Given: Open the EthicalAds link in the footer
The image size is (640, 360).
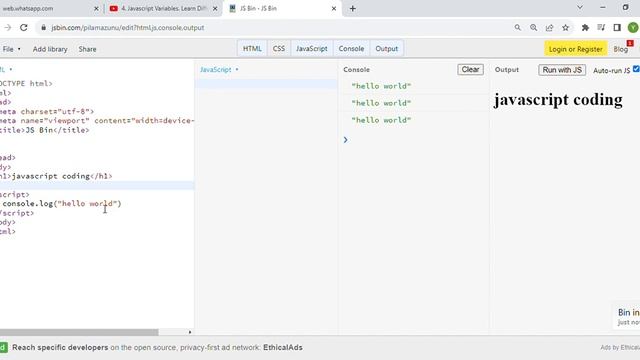Looking at the screenshot, I should tap(283, 348).
